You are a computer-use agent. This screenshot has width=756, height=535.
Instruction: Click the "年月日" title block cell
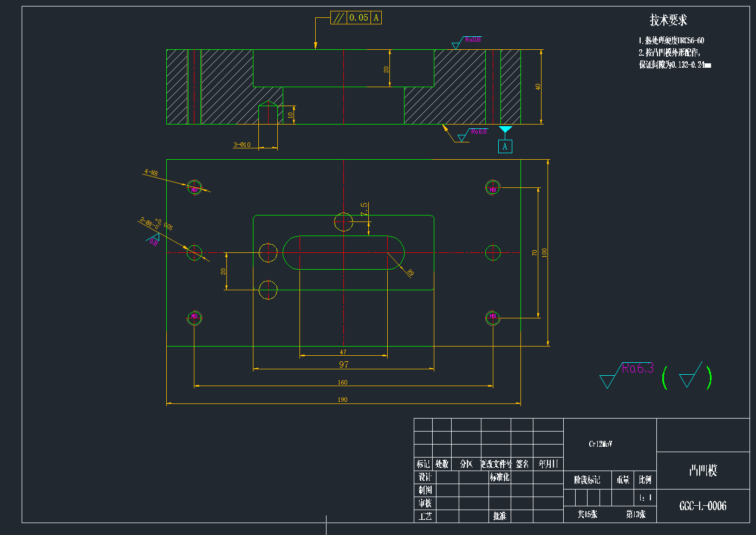point(548,464)
